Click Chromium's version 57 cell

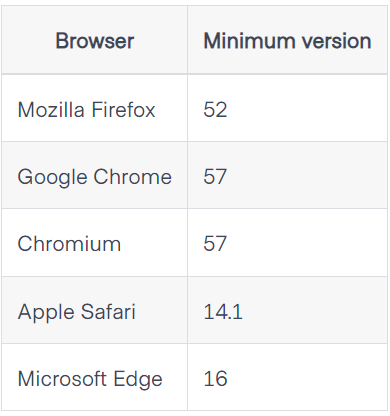coord(287,243)
